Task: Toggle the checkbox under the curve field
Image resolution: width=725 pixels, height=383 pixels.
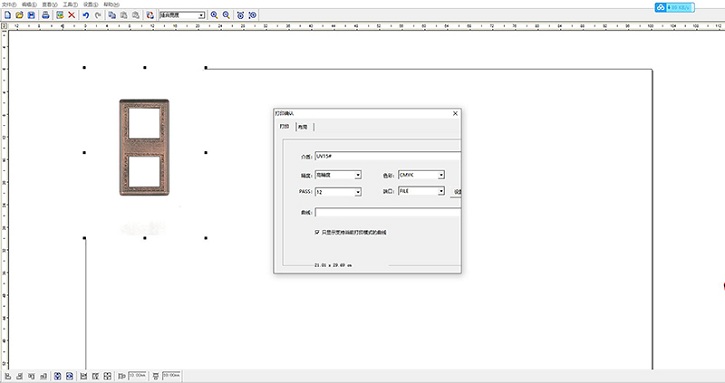Action: [x=317, y=232]
